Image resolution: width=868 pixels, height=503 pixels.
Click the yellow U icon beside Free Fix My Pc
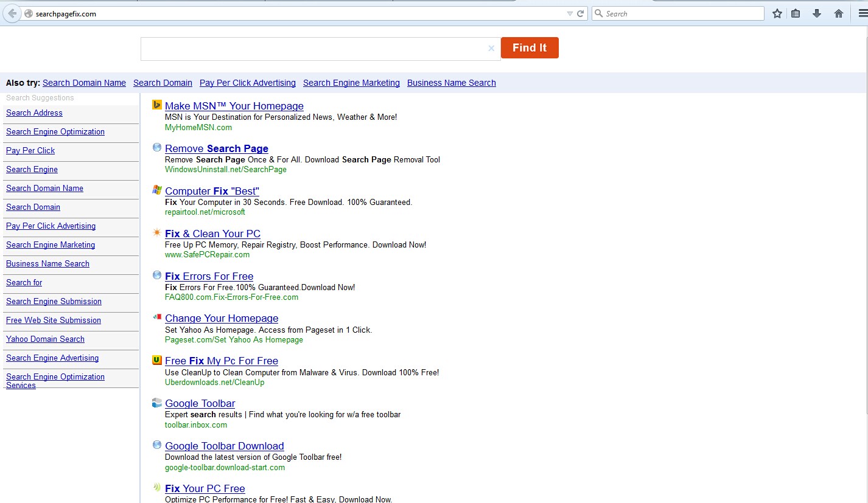coord(157,360)
